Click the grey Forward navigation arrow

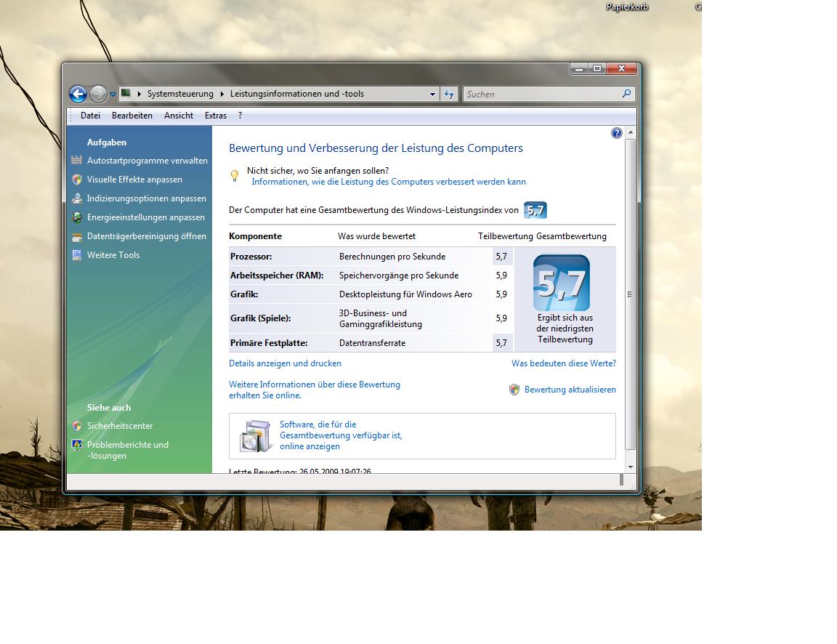tap(98, 94)
